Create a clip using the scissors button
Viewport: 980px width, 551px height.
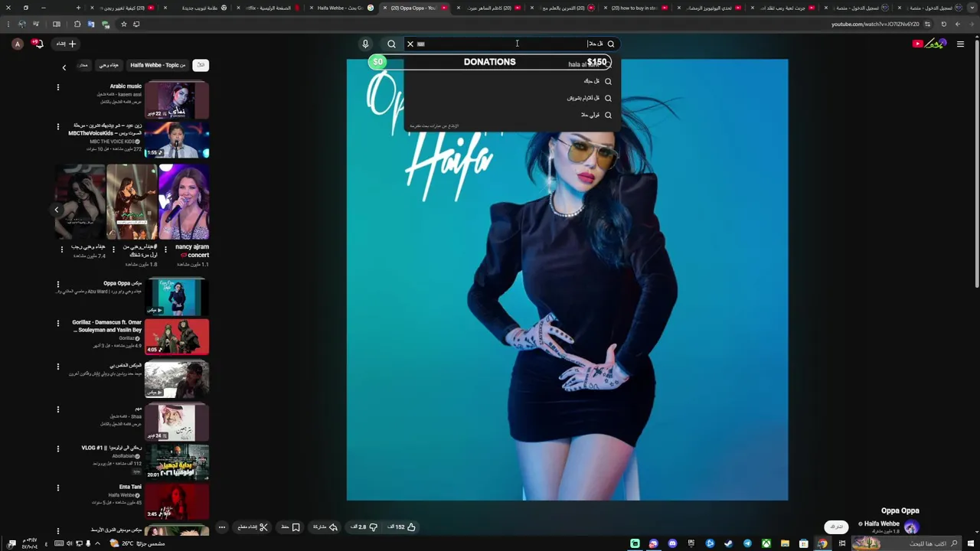(252, 527)
